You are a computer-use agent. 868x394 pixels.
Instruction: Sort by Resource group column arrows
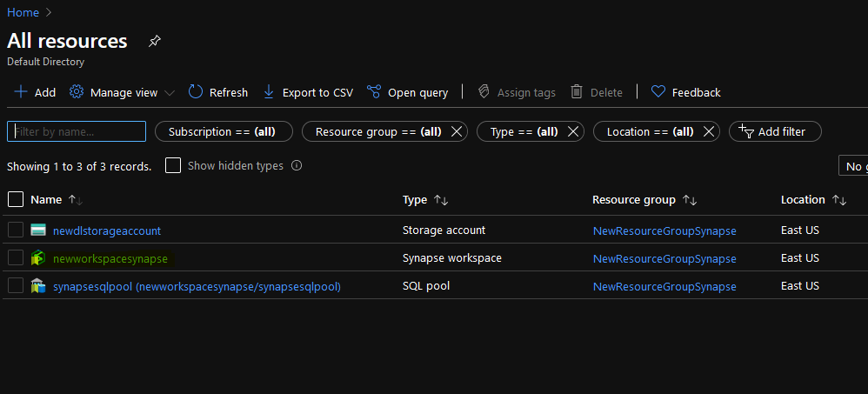click(689, 200)
